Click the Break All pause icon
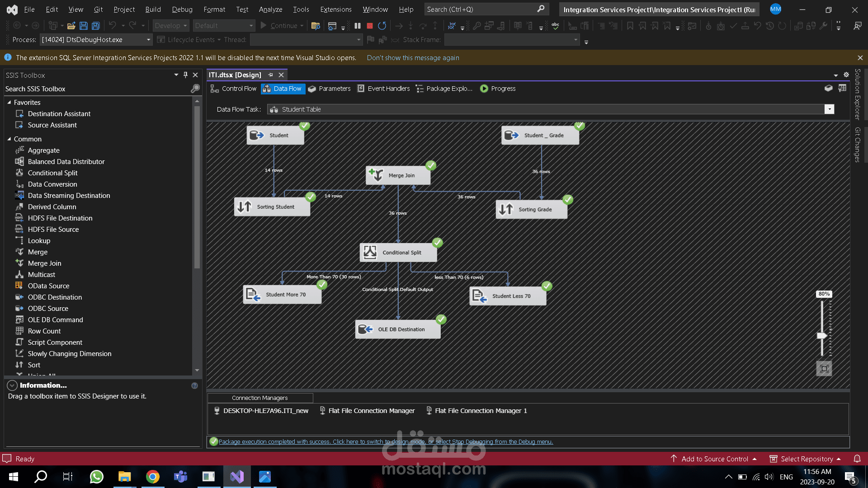This screenshot has width=868, height=488. pos(358,26)
